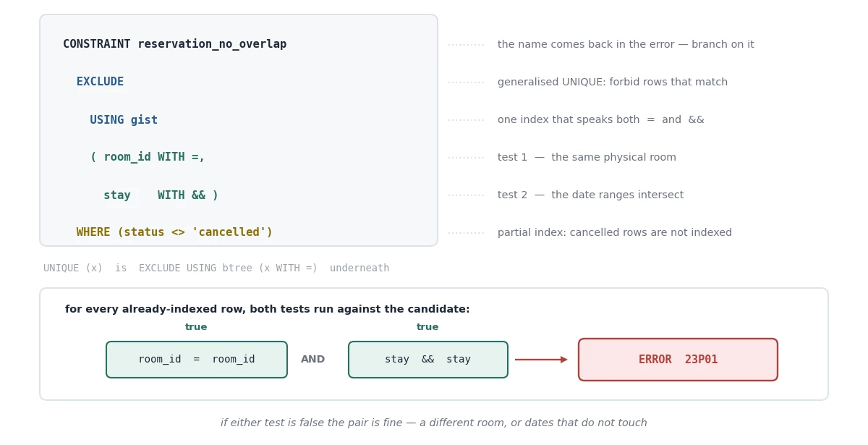Click the CONSTRAINT reservation_no_overlap line

pyautogui.click(x=174, y=44)
